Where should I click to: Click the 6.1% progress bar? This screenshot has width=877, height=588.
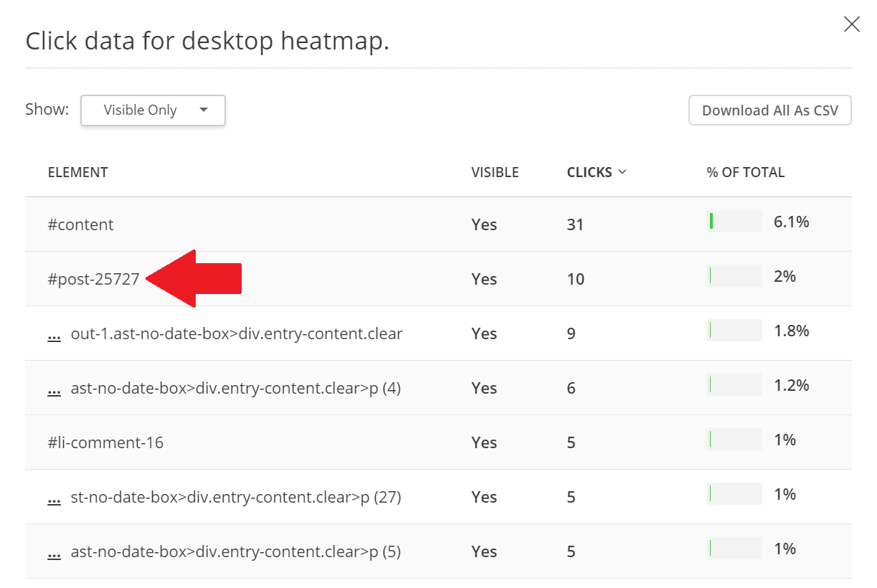(x=734, y=222)
